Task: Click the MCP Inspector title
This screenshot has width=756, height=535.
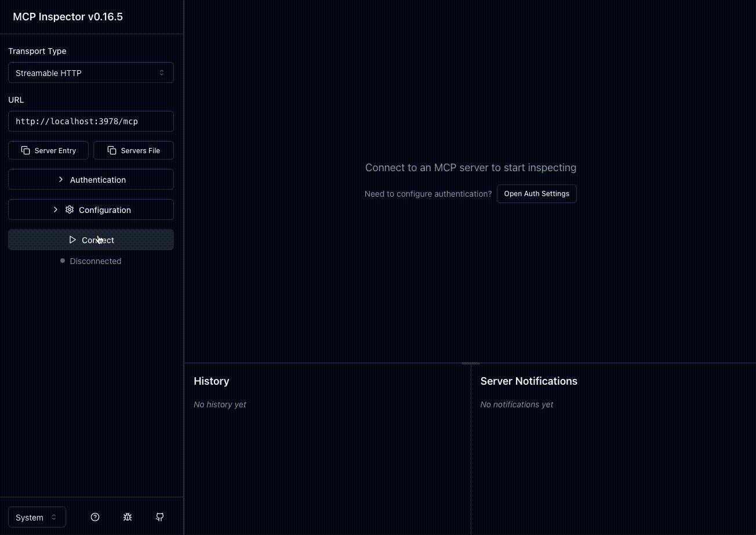Action: click(x=67, y=17)
